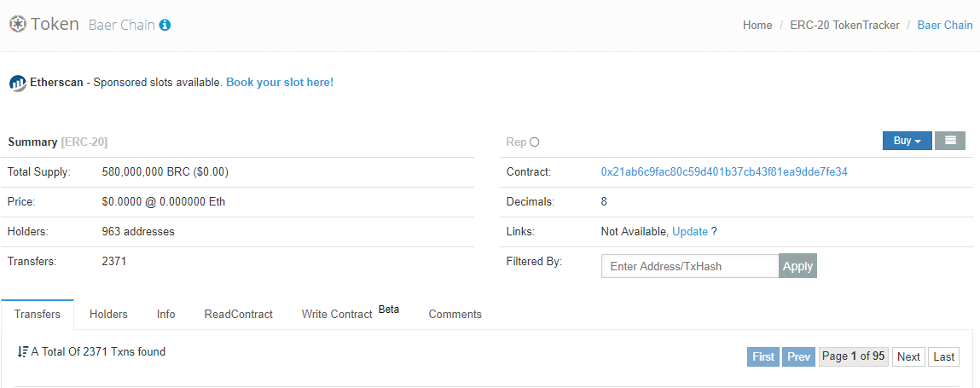Select the 580,000,000 BRC total supply value

(165, 171)
